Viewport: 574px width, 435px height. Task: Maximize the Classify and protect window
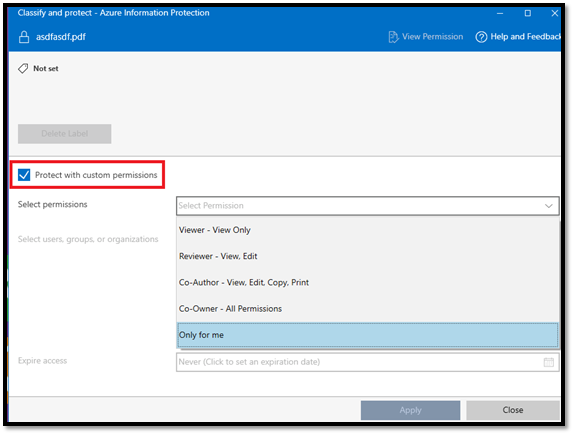[528, 13]
